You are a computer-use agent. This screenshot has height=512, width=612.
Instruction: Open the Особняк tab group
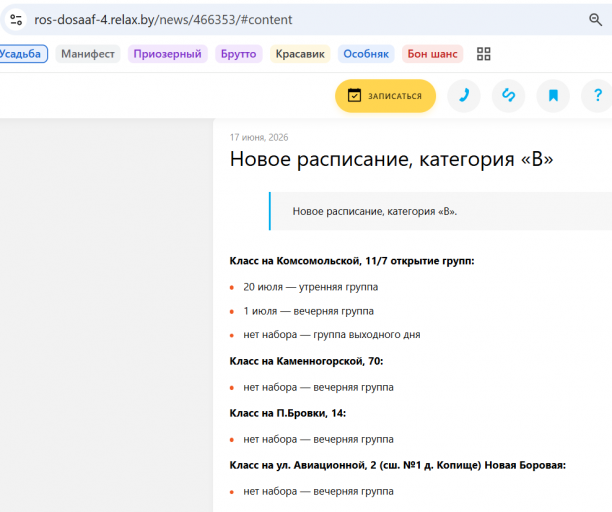pos(366,54)
